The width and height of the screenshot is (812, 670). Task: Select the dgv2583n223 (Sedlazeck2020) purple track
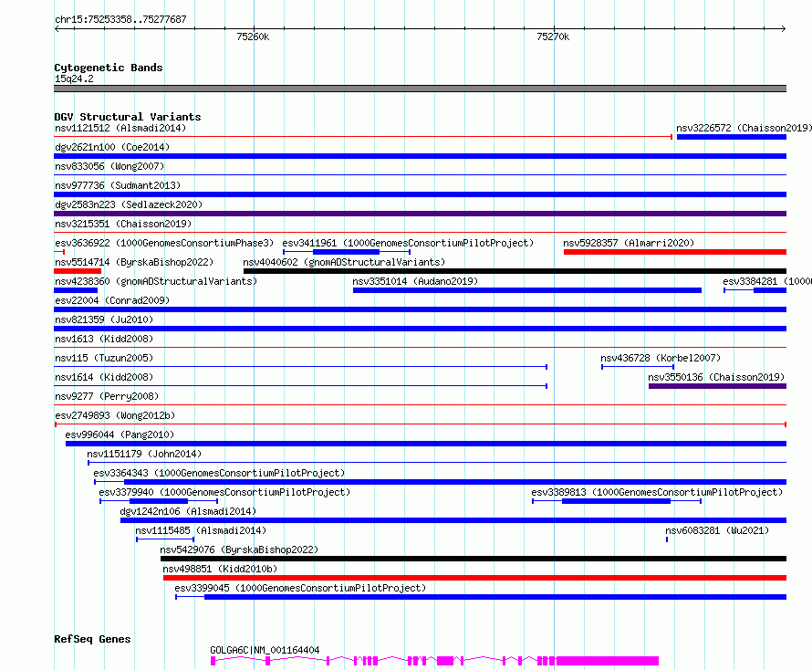(420, 214)
